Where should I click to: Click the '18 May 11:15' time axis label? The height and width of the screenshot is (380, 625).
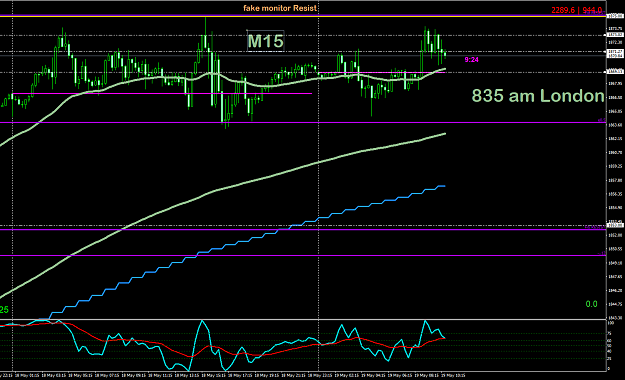(160, 375)
